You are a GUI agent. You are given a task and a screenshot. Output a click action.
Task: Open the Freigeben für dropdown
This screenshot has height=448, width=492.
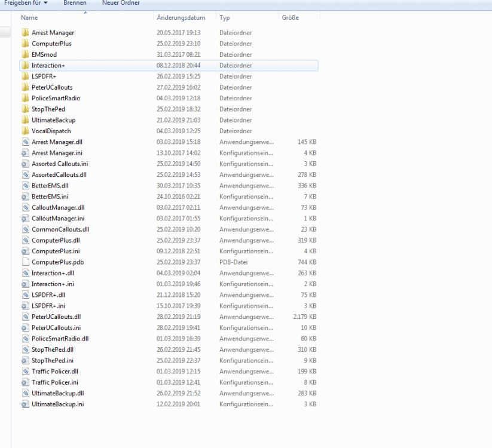pos(26,3)
